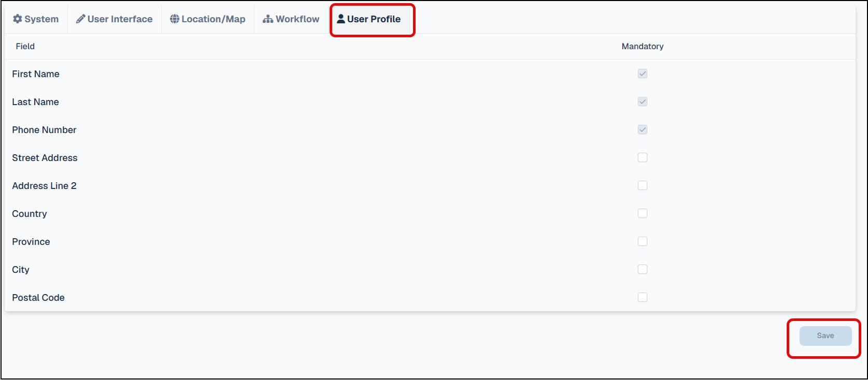Check the Country mandatory box

pyautogui.click(x=643, y=213)
